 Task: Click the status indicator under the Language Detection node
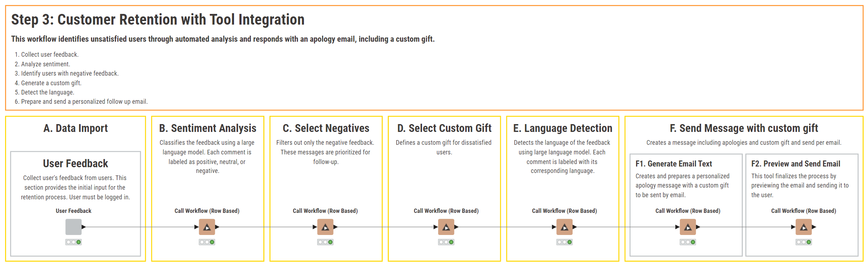click(x=564, y=242)
